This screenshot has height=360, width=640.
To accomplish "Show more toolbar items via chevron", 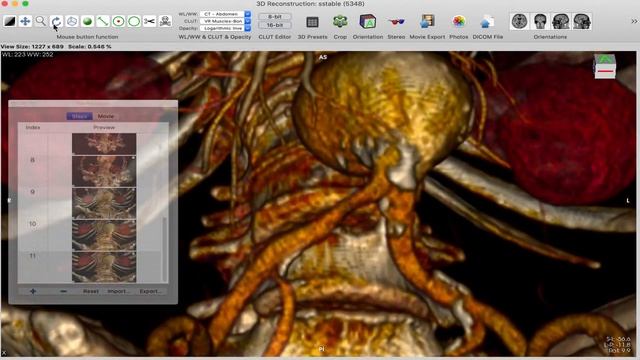I will [x=634, y=22].
